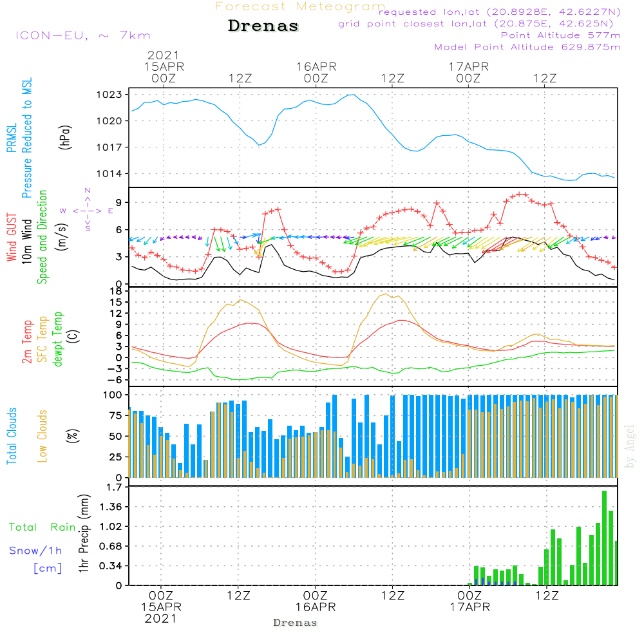This screenshot has width=644, height=644.
Task: Click the '10m Wind' label
Action: [26, 241]
